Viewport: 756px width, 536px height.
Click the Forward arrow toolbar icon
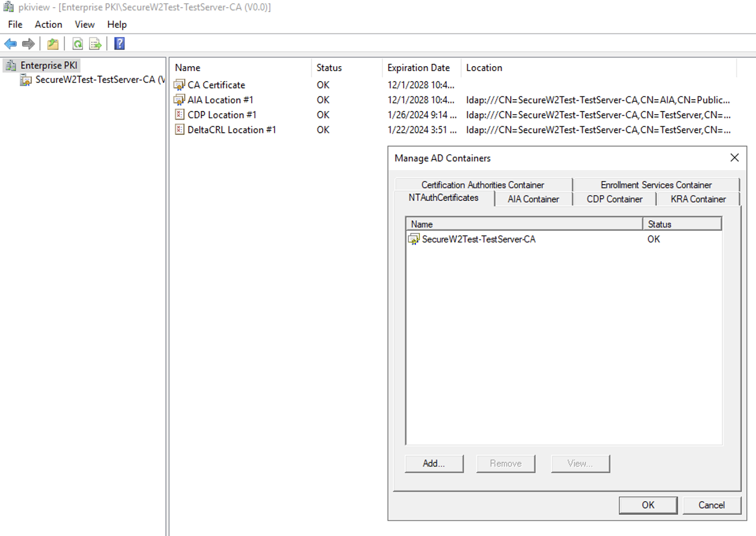click(28, 44)
